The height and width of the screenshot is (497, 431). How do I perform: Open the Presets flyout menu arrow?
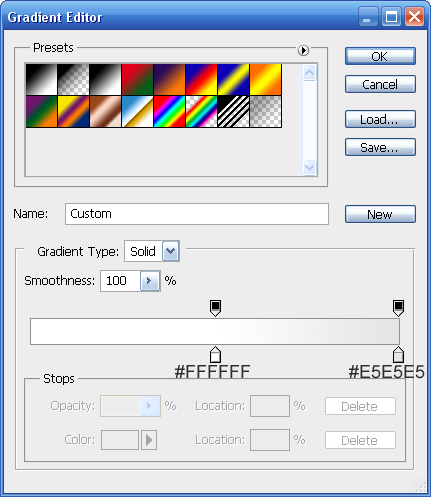[x=303, y=51]
